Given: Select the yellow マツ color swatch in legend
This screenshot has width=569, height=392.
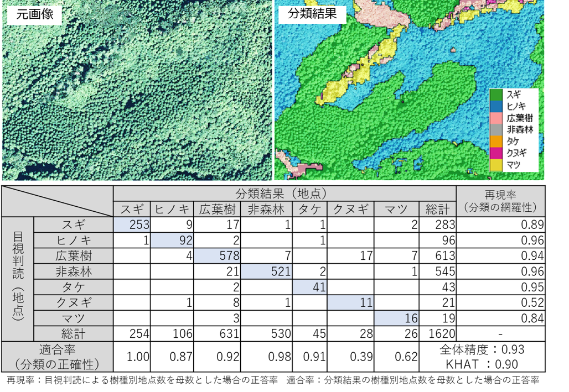Looking at the screenshot, I should click(x=496, y=164).
